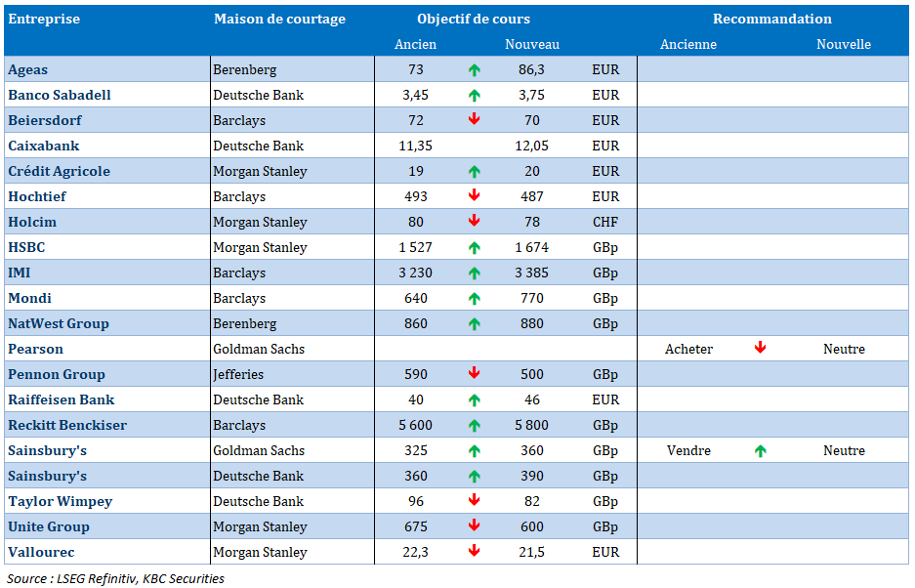
Task: Select the Reckitt Benckiser company name
Action: point(67,426)
